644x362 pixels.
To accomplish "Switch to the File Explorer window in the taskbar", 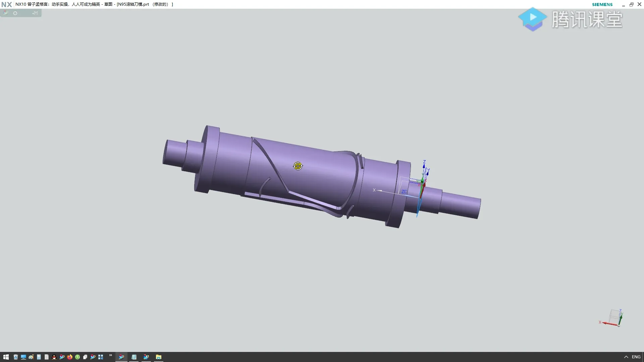I will pyautogui.click(x=158, y=357).
